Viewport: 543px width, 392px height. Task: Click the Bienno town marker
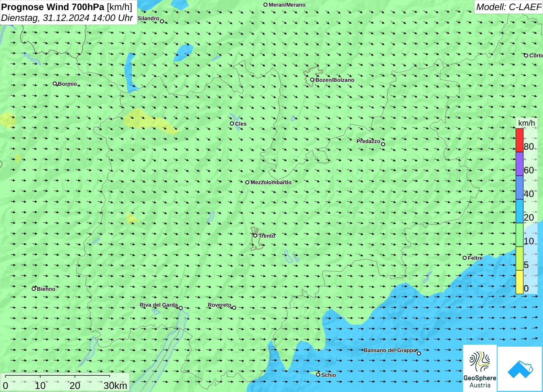coord(34,288)
